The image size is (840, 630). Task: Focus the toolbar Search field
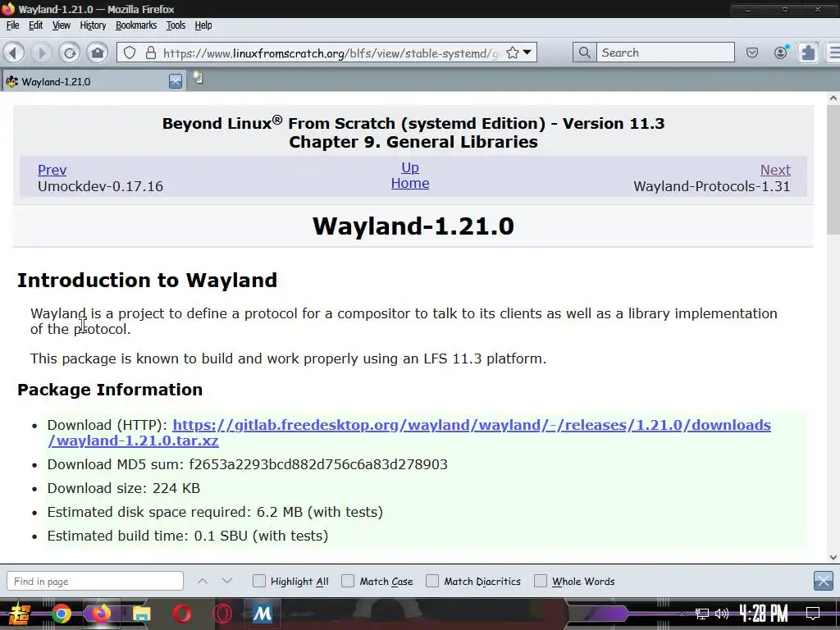[x=665, y=52]
